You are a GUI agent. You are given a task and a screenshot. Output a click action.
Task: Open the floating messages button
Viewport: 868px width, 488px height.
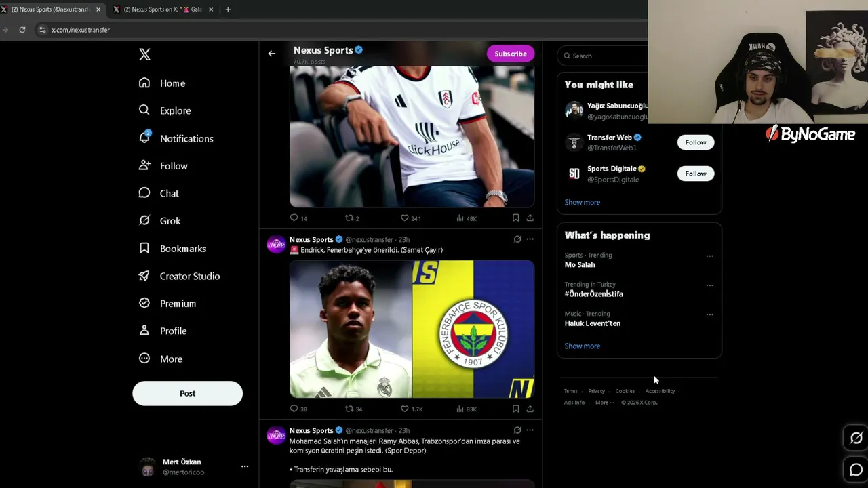click(856, 469)
